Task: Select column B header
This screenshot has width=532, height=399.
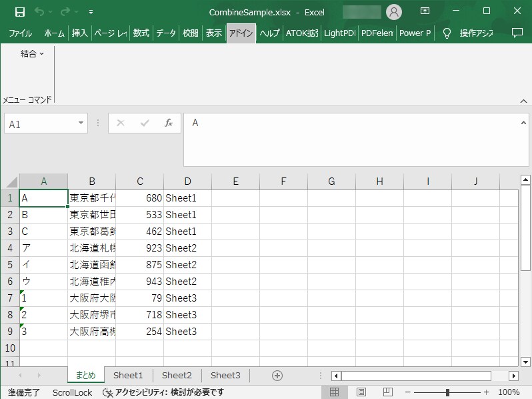Action: coord(92,181)
